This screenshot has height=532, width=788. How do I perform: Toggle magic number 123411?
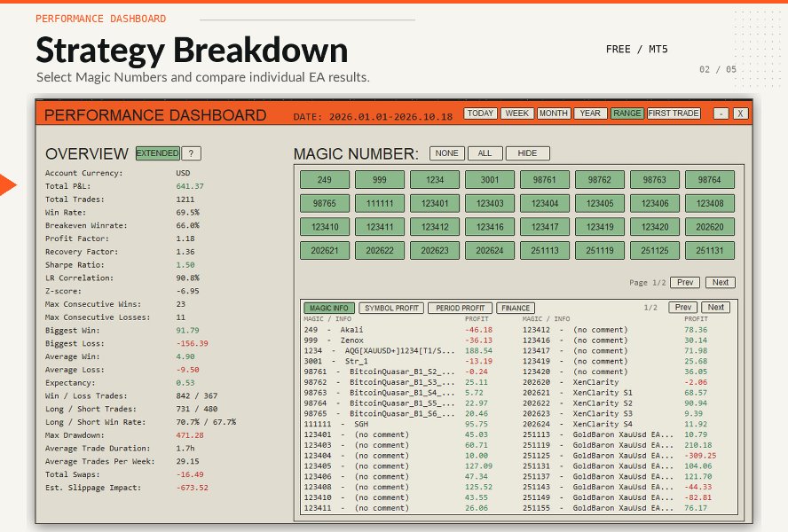click(380, 227)
